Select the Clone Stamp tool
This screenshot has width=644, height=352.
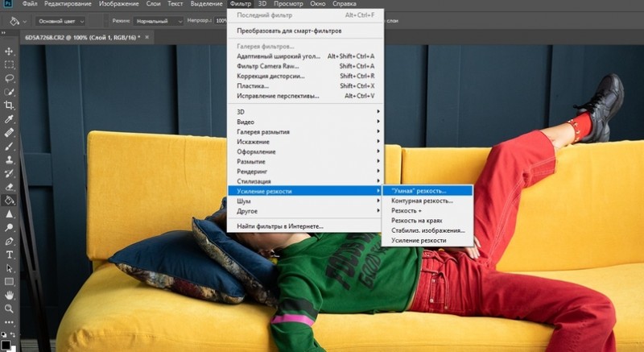(x=9, y=159)
